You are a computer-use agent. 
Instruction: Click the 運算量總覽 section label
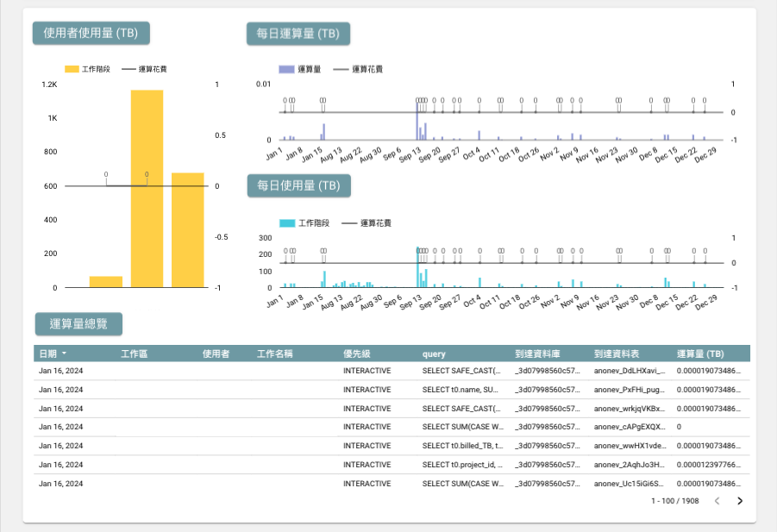[78, 324]
